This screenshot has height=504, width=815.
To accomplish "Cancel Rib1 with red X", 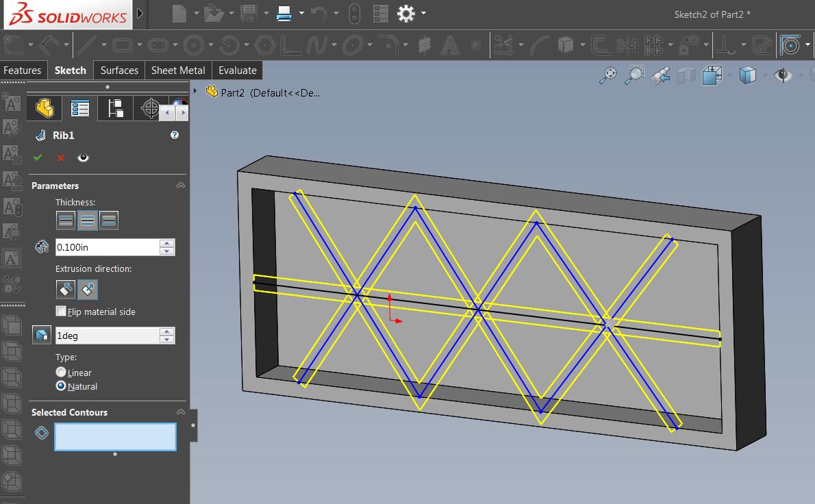I will pos(60,157).
